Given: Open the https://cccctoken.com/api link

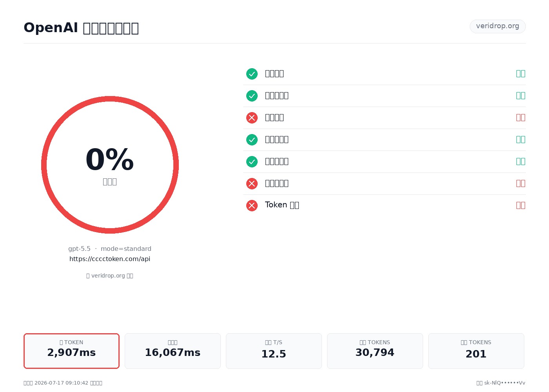Looking at the screenshot, I should point(110,259).
